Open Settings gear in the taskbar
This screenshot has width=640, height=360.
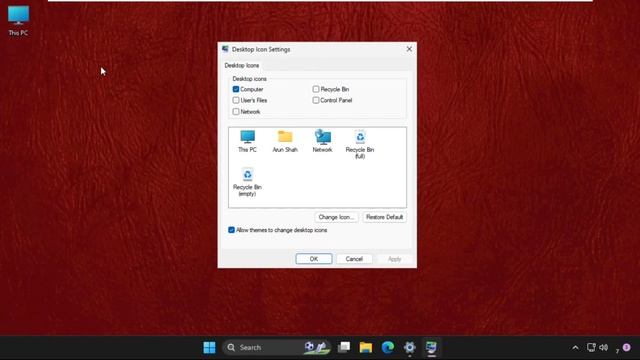point(409,347)
